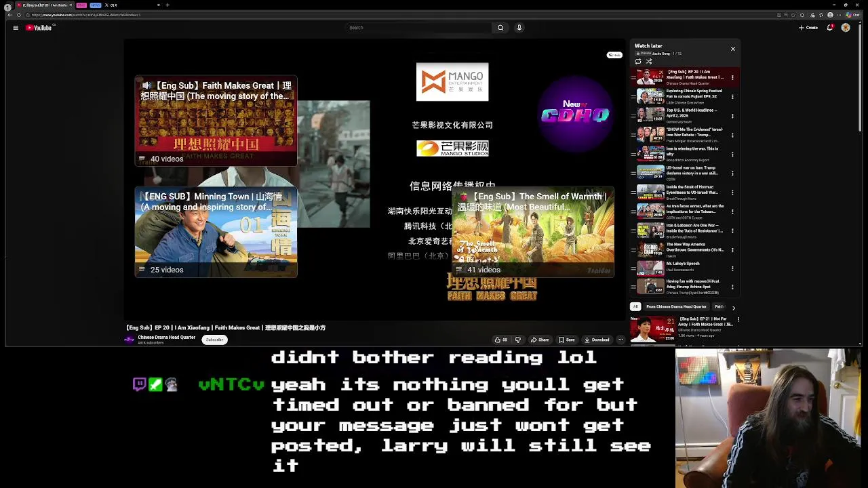Toggle shuffle playlist in Watch later
868x488 pixels.
point(648,61)
